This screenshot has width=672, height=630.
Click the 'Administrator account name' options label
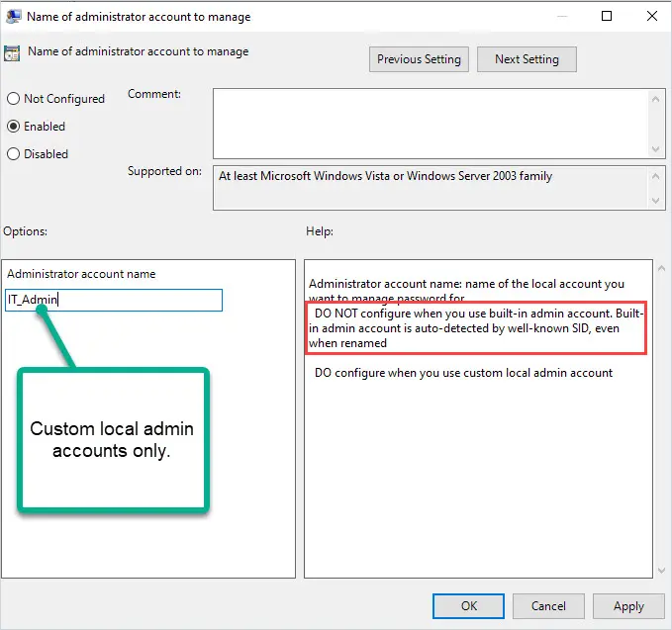pyautogui.click(x=81, y=274)
